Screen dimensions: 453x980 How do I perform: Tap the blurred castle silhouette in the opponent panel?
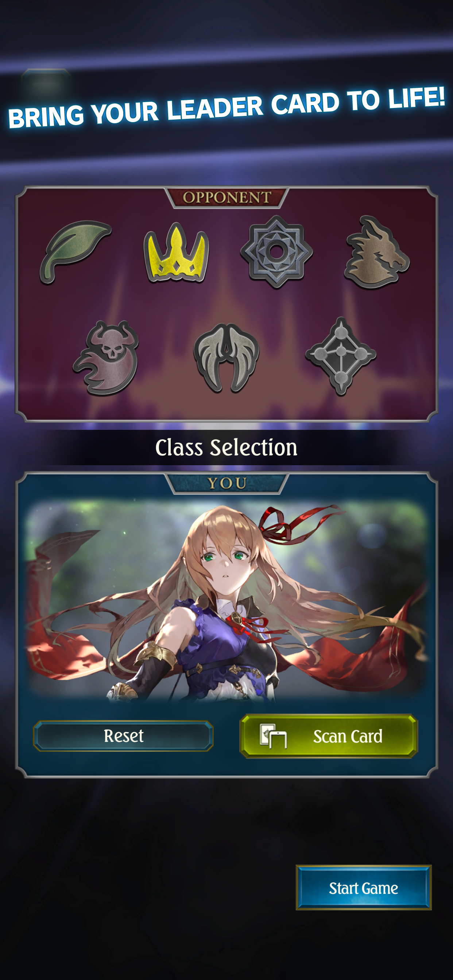pyautogui.click(x=226, y=342)
